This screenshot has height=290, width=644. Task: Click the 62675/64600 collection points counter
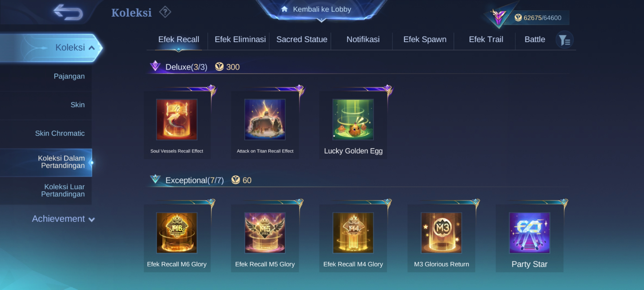pos(538,18)
